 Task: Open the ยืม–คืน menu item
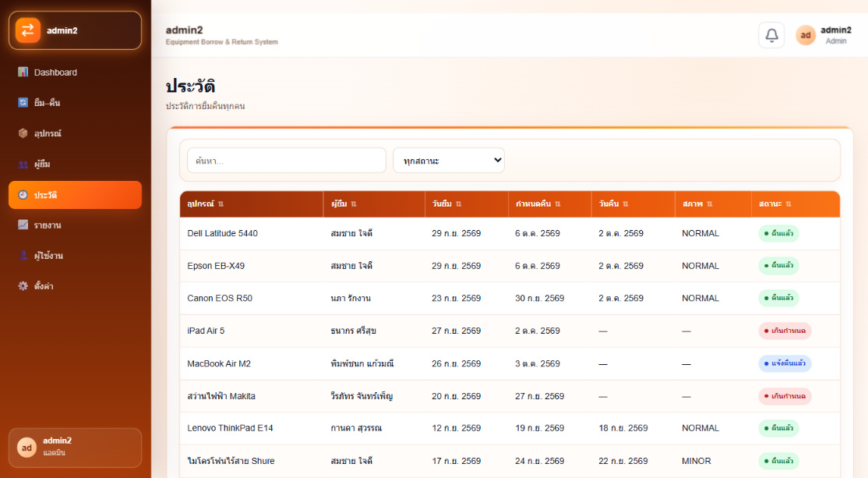76,102
